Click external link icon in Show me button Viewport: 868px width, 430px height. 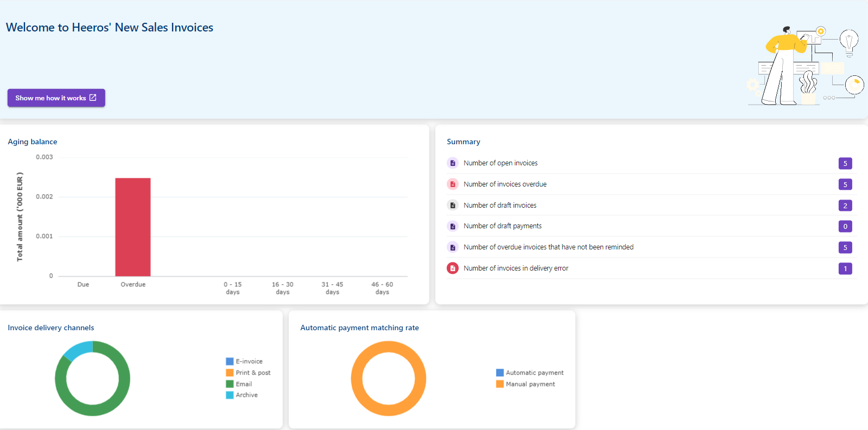tap(93, 98)
